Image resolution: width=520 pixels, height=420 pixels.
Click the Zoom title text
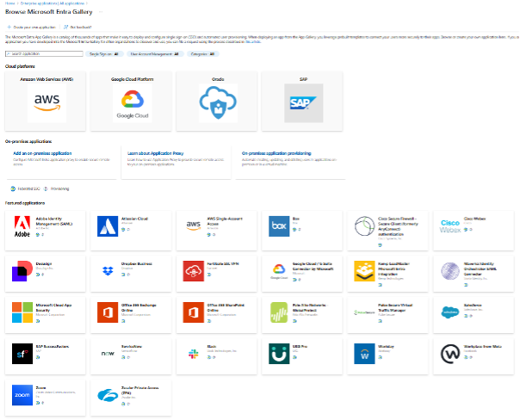(40, 388)
